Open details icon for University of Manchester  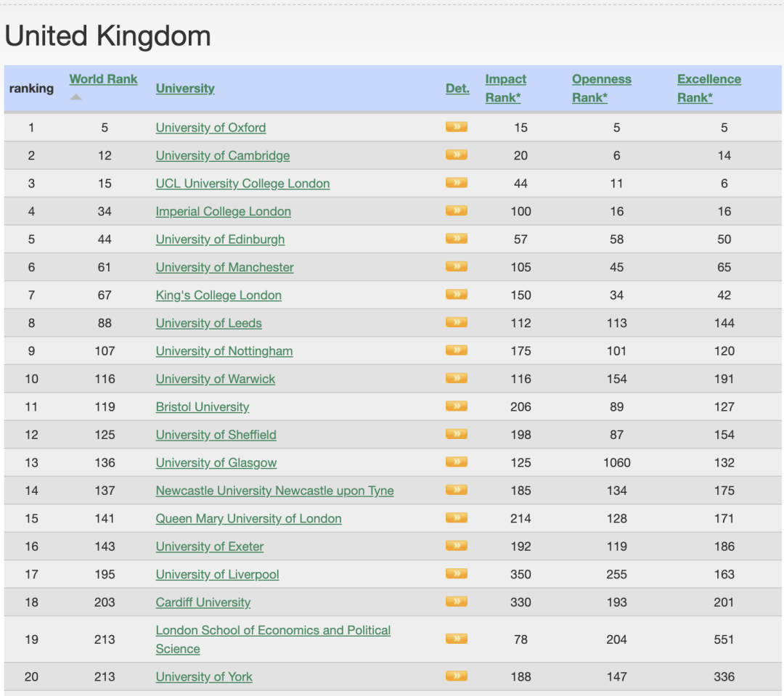click(456, 267)
